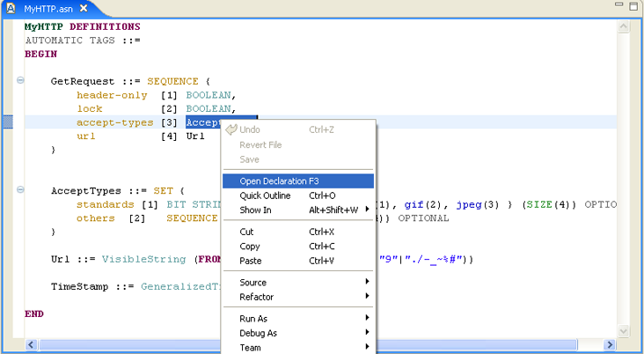Click the ASN file icon on tab

pyautogui.click(x=11, y=8)
